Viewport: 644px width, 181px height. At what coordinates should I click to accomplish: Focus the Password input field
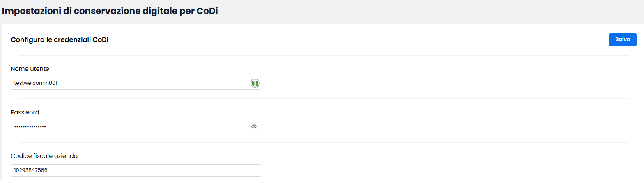(x=136, y=127)
